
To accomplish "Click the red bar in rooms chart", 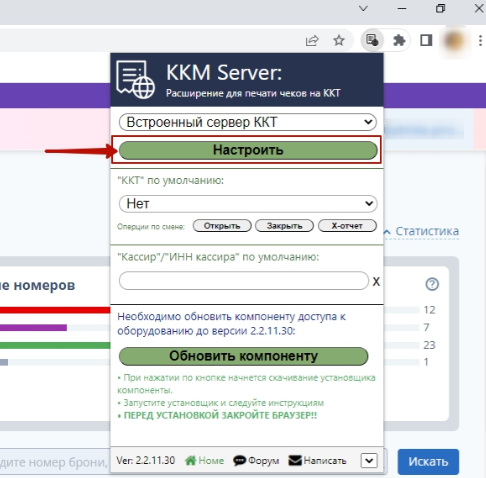I will pos(55,310).
